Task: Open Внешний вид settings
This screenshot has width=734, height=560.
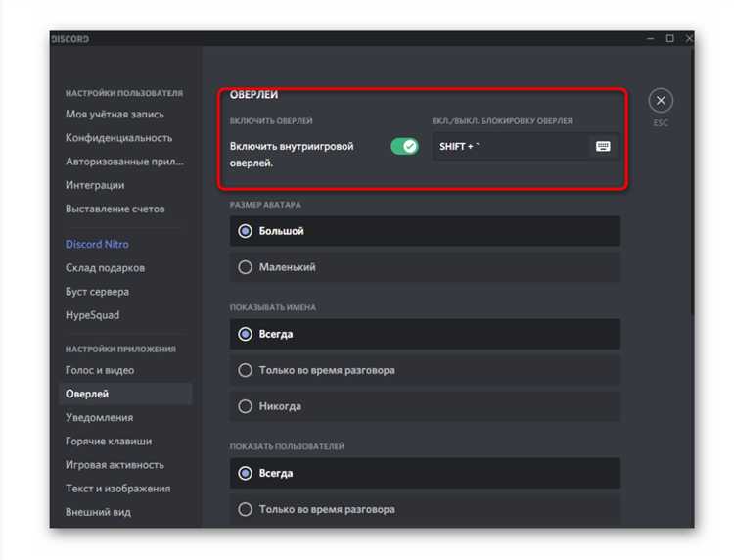Action: pyautogui.click(x=98, y=512)
